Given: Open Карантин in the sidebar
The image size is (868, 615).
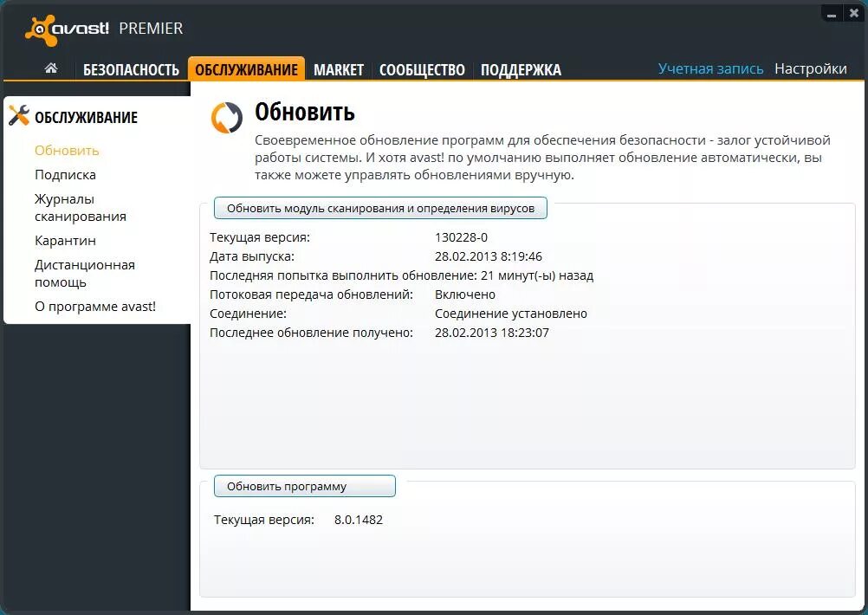Looking at the screenshot, I should [65, 241].
